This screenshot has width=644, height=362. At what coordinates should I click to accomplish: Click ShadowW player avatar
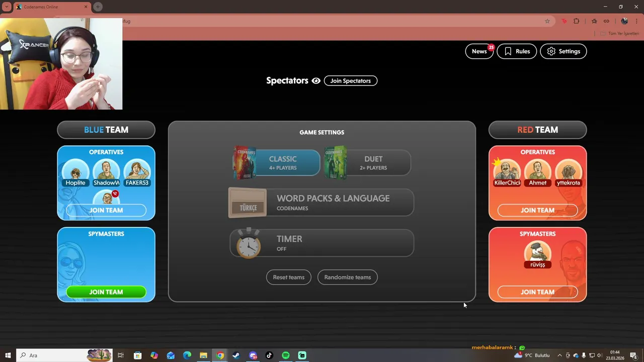click(x=106, y=172)
